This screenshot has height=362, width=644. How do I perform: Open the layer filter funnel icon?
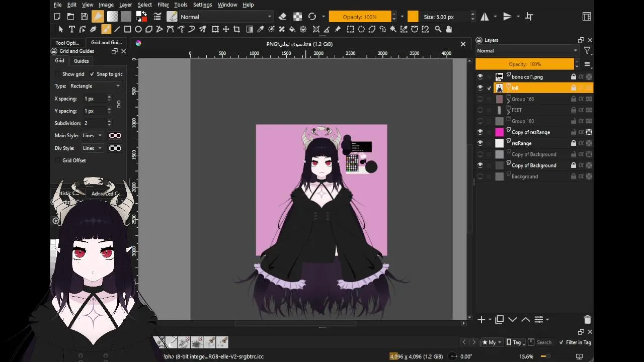tap(587, 51)
